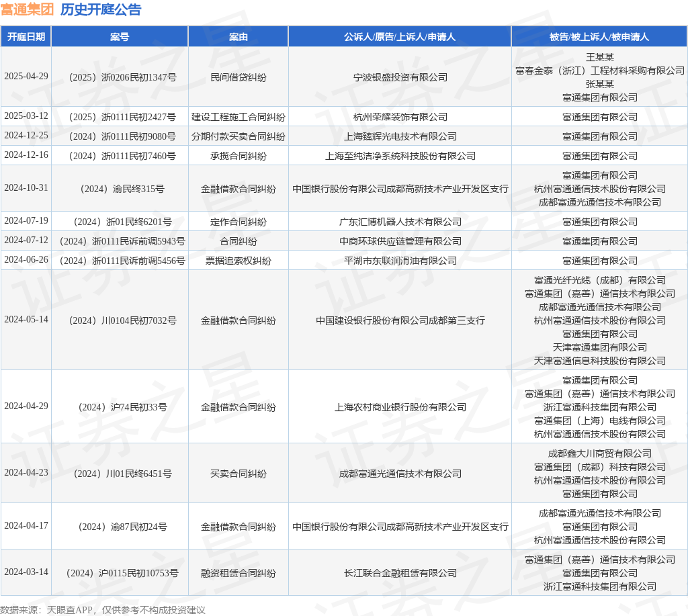Click defendant 成都鑫大川商贸有限公司
The width and height of the screenshot is (688, 616).
(x=600, y=453)
